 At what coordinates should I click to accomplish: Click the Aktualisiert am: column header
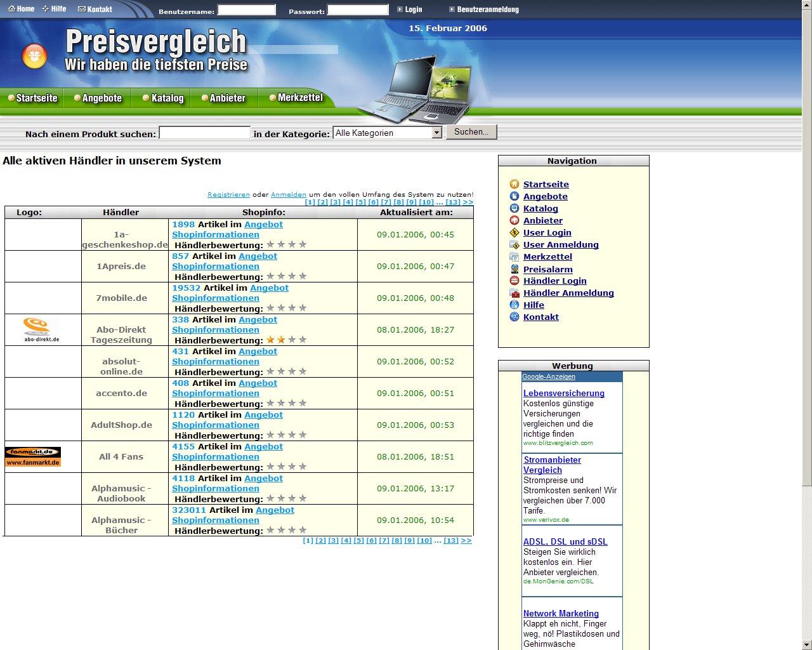point(416,212)
